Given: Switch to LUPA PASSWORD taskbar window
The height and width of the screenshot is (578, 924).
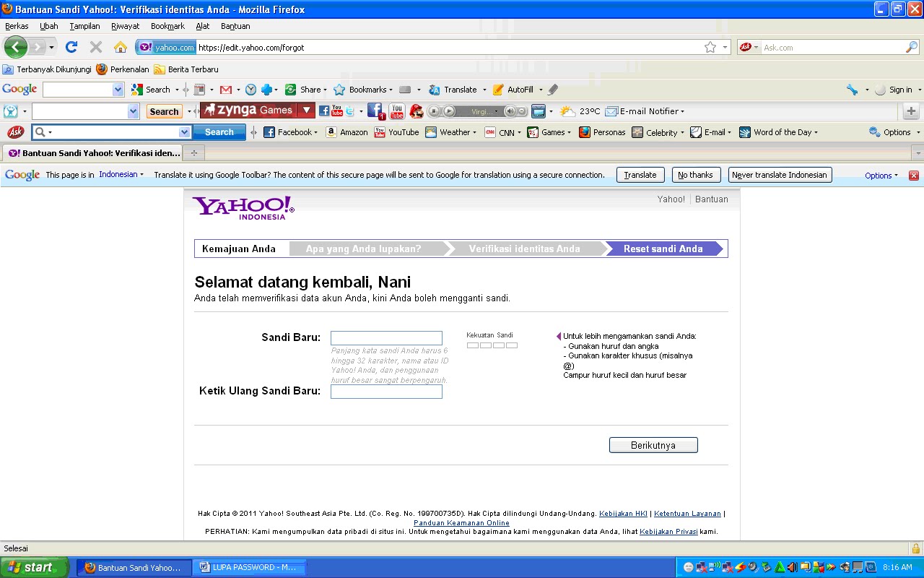Looking at the screenshot, I should [x=250, y=567].
